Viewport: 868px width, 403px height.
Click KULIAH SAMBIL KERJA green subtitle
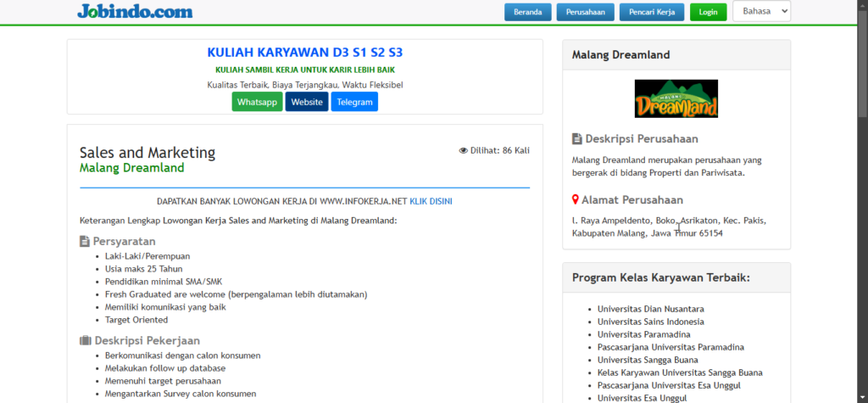[305, 70]
